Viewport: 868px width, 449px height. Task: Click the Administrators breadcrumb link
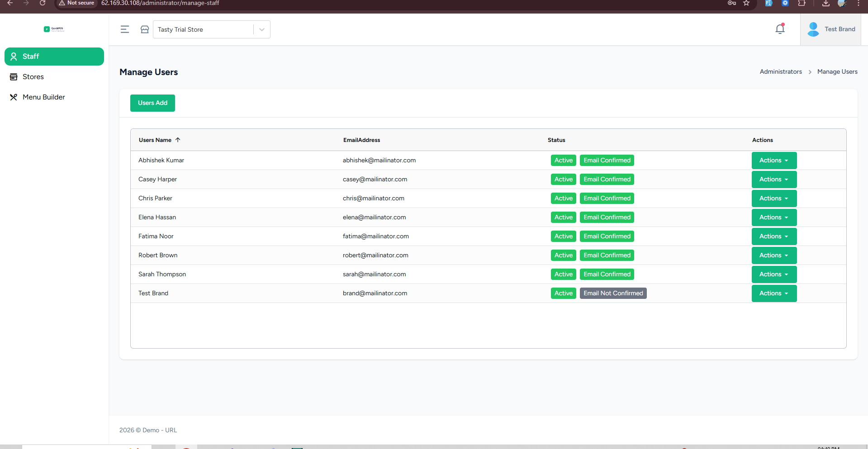(x=780, y=72)
